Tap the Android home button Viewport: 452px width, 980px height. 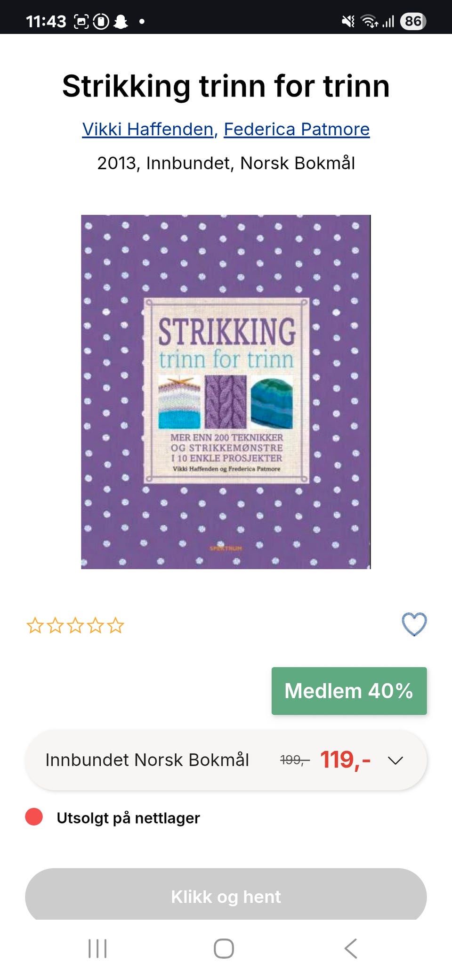(x=224, y=948)
